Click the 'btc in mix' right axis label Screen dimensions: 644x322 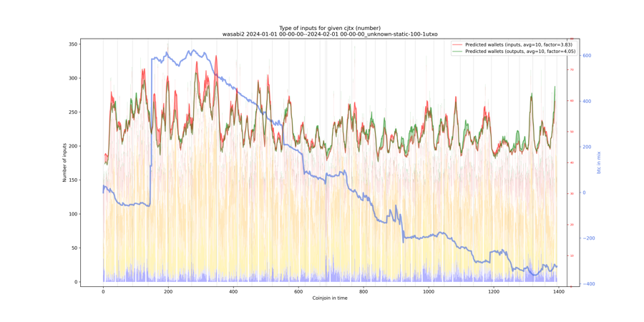point(600,162)
